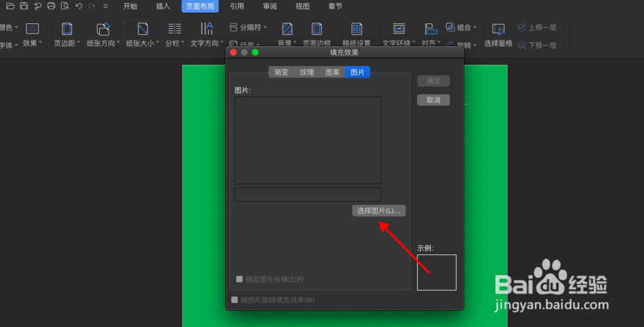Switch to the 渐变 gradient tab
644x327 pixels.
click(x=281, y=72)
